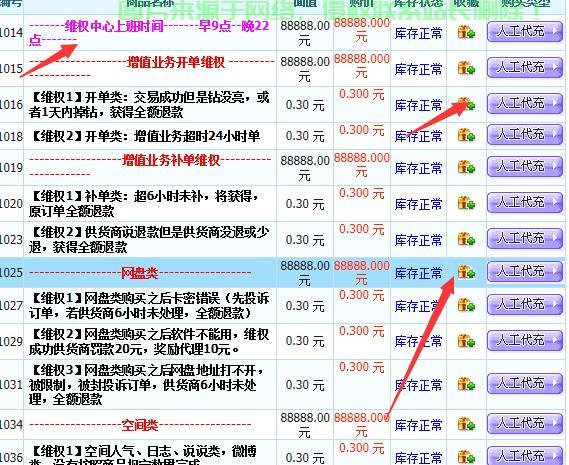This screenshot has height=465, width=569.
Task: Click the 88888.000 元 price in row 1025
Action: (x=362, y=273)
